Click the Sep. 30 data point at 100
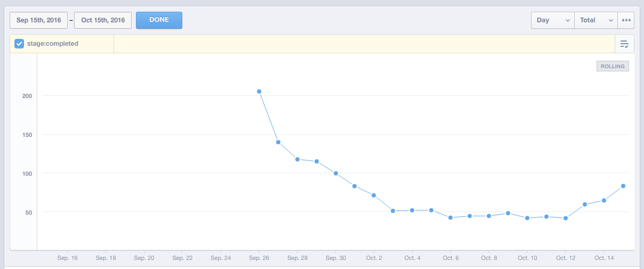The height and width of the screenshot is (269, 644). coord(335,173)
